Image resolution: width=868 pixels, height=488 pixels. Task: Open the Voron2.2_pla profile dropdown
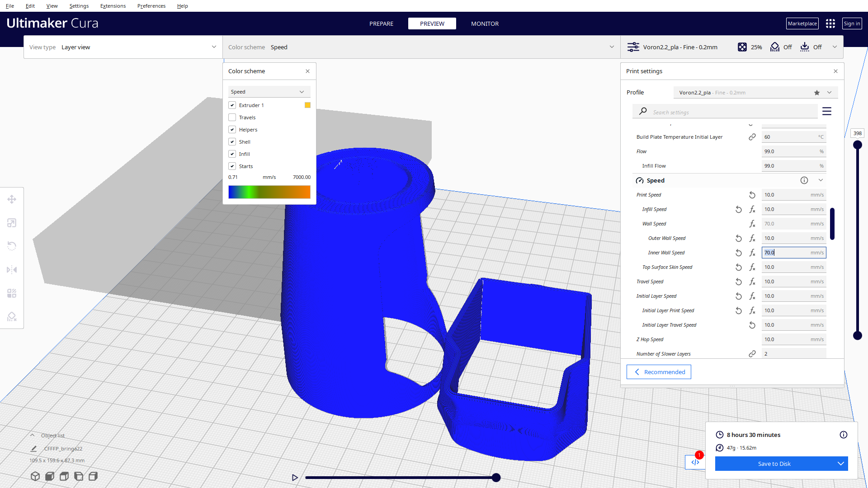click(x=755, y=93)
